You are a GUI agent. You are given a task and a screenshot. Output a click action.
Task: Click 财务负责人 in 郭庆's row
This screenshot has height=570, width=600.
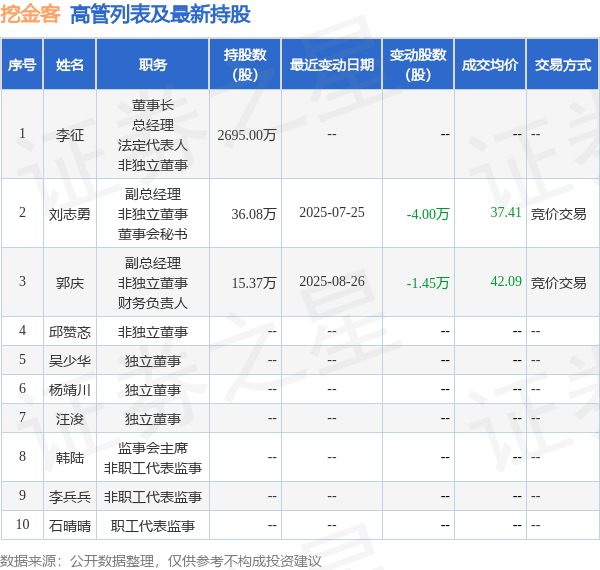pyautogui.click(x=153, y=303)
